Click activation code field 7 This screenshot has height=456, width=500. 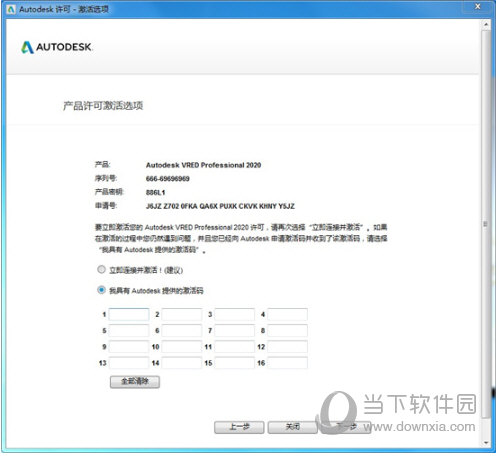coord(235,331)
